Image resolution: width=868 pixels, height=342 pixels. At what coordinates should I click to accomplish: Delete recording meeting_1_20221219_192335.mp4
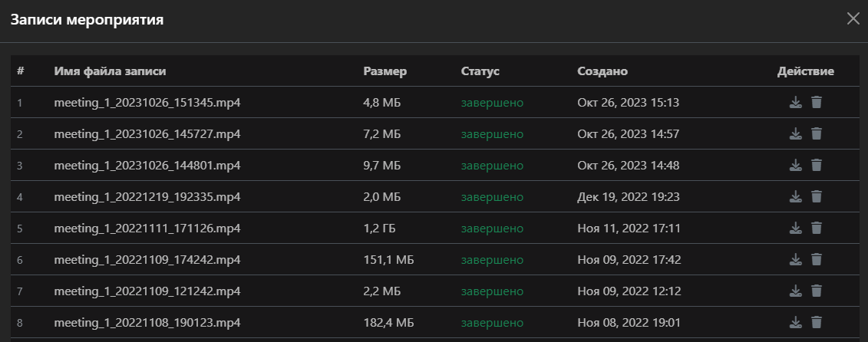[817, 196]
